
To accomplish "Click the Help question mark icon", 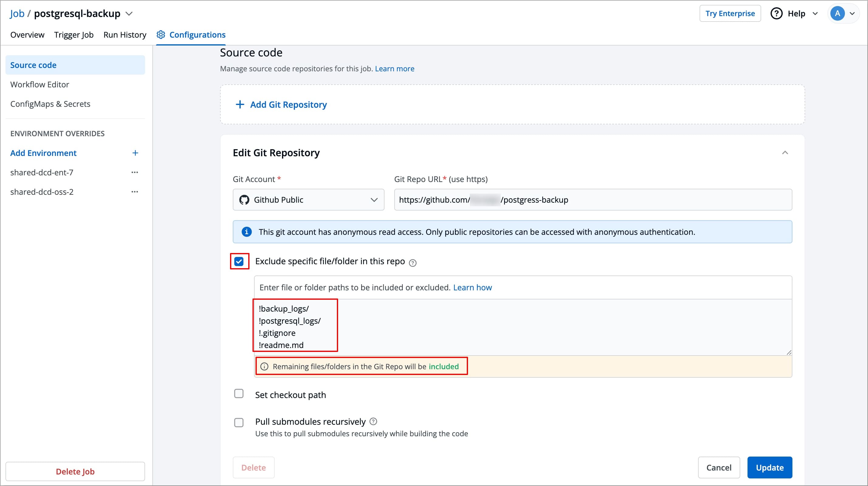I will (776, 13).
